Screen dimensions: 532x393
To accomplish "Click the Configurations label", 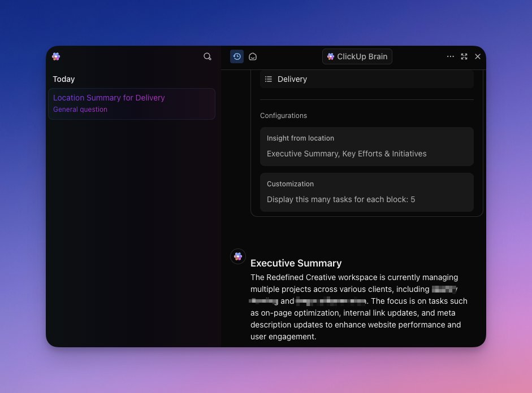I will click(x=283, y=116).
